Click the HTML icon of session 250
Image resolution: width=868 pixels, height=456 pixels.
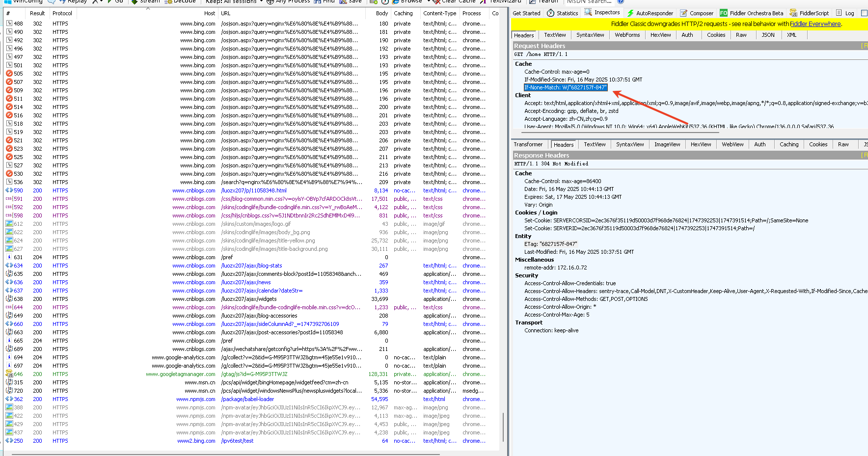[x=9, y=441]
